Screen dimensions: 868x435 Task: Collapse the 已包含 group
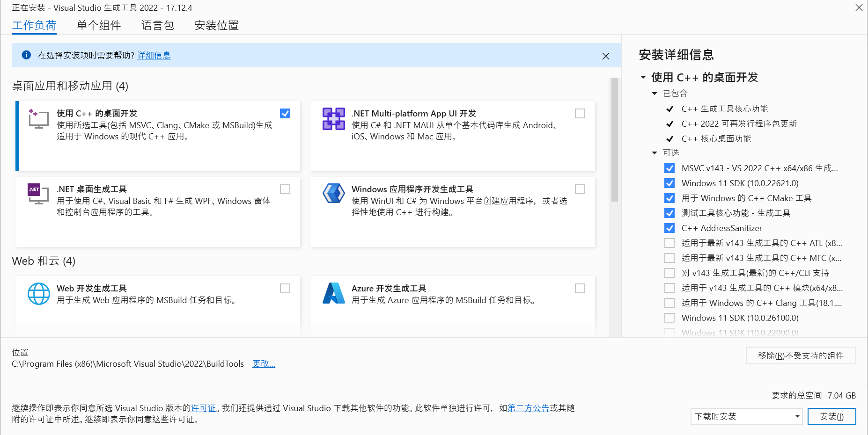(x=655, y=94)
